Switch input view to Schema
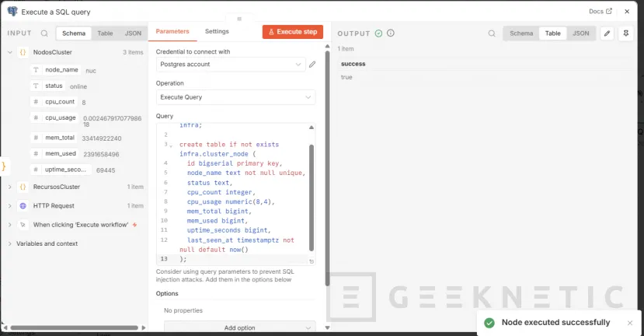This screenshot has width=644, height=336. coord(74,33)
